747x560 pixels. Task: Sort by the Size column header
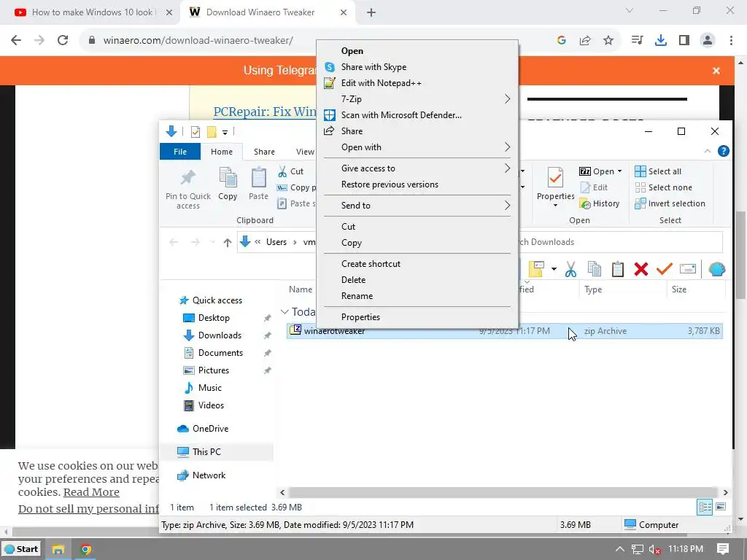[695, 289]
